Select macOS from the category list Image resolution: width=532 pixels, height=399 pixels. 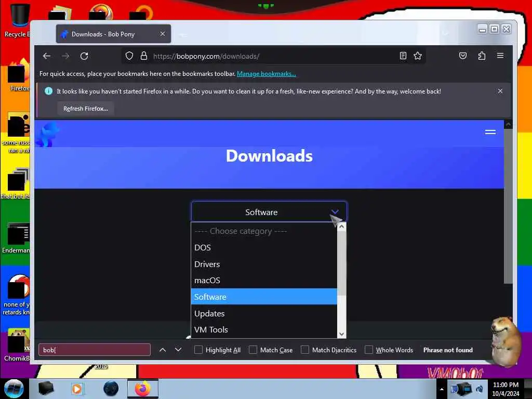tap(264, 280)
